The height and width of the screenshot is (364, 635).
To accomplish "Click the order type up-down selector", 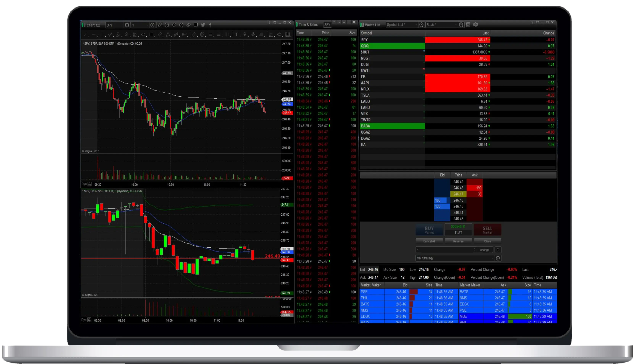I will coord(498,250).
